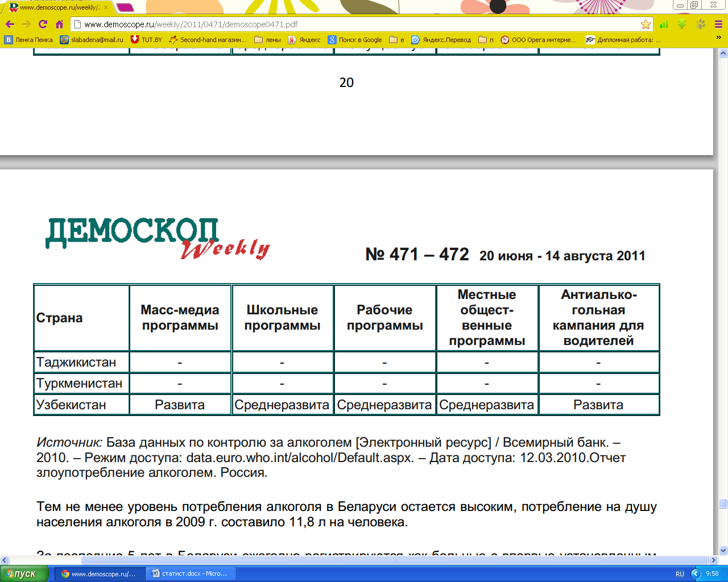Reload the page with the refresh icon
Viewport: 728px width, 582px height.
[x=43, y=24]
